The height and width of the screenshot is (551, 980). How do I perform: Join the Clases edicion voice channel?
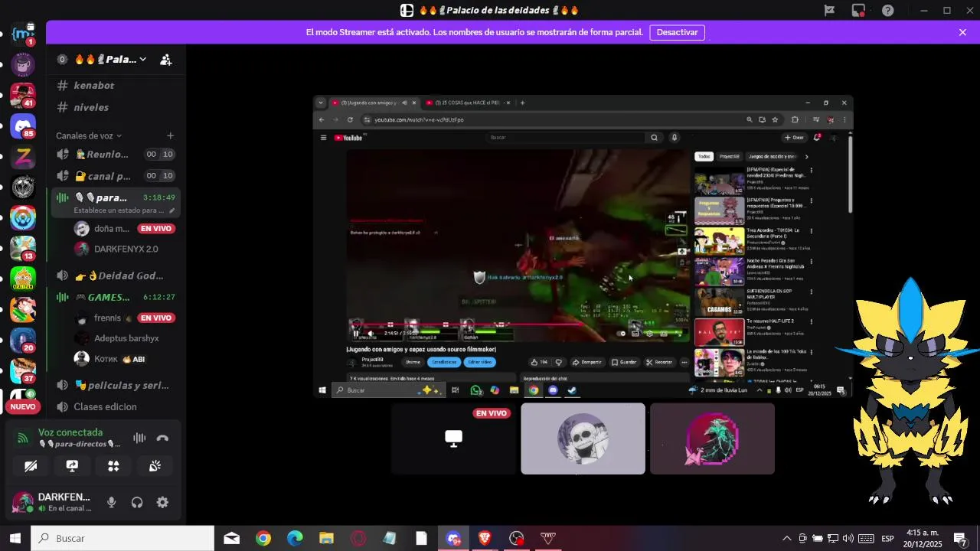[116, 407]
